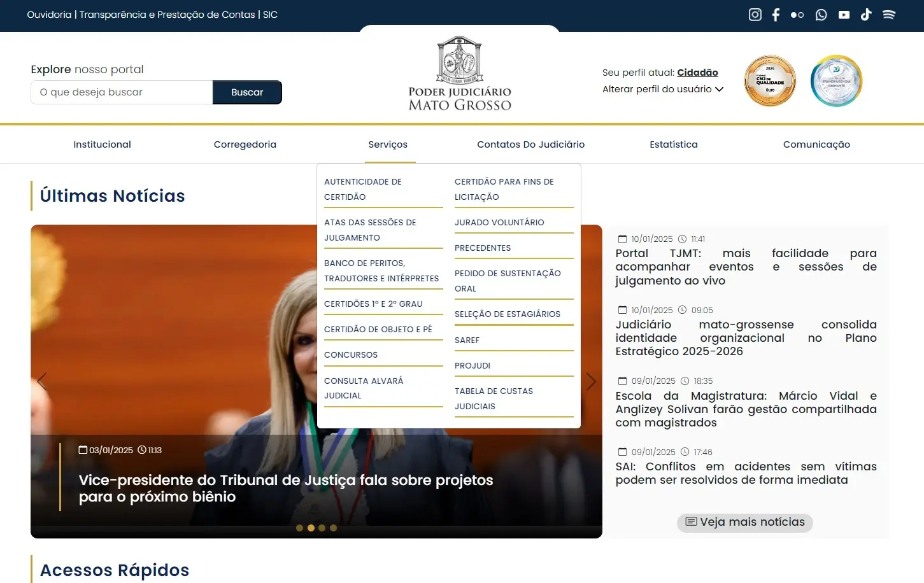Open the WhatsApp contact channel
Image resolution: width=924 pixels, height=583 pixels.
[821, 14]
